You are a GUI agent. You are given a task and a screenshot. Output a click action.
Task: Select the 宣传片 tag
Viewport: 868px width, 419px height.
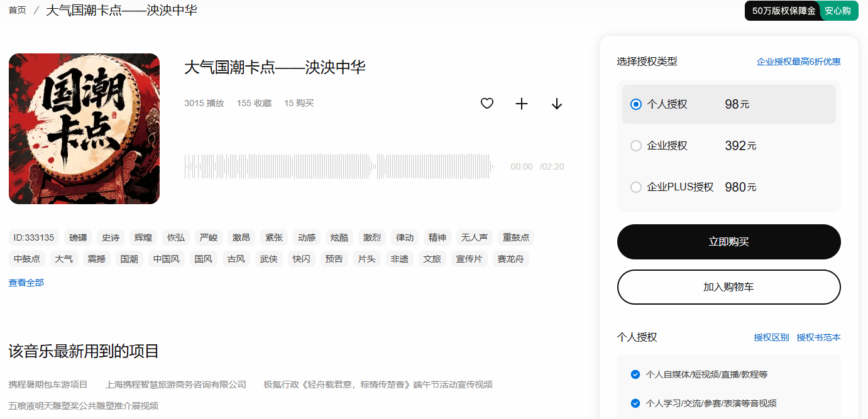[x=470, y=259]
